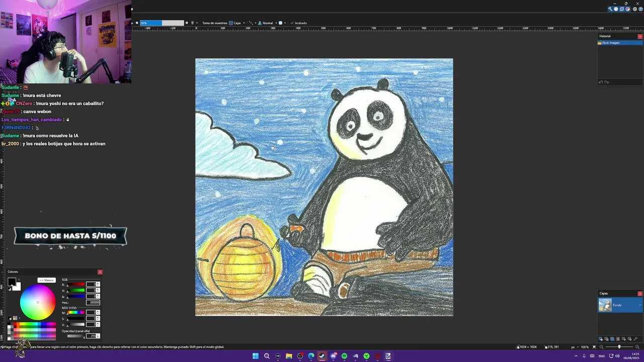Screen dimensions: 644x362
Task: Click the opacity 255 value field
Action: [91, 336]
